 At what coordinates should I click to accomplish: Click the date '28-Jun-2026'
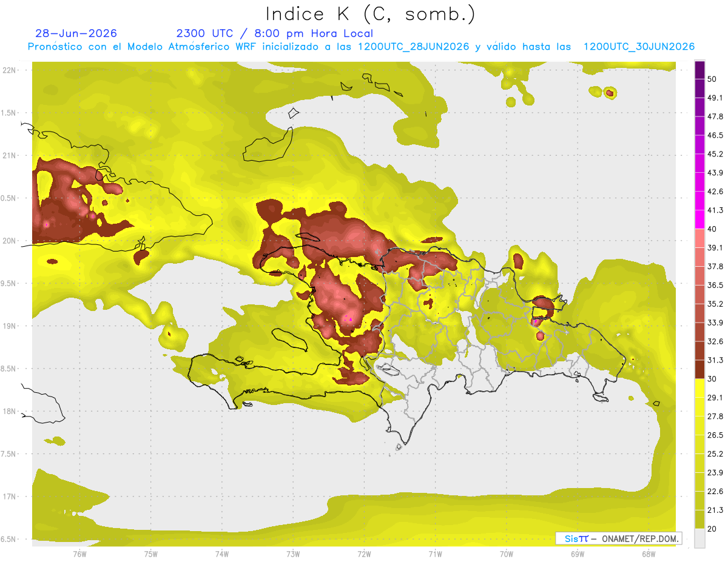click(76, 33)
